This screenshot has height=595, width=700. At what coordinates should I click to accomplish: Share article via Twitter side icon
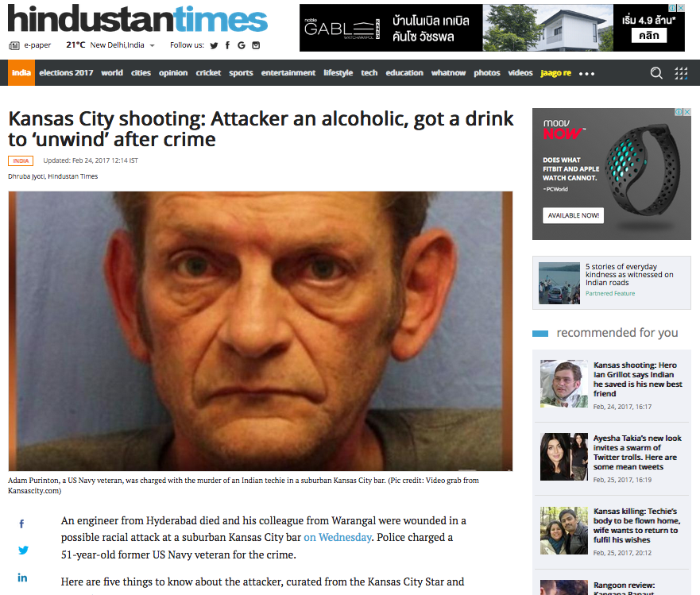(x=23, y=550)
